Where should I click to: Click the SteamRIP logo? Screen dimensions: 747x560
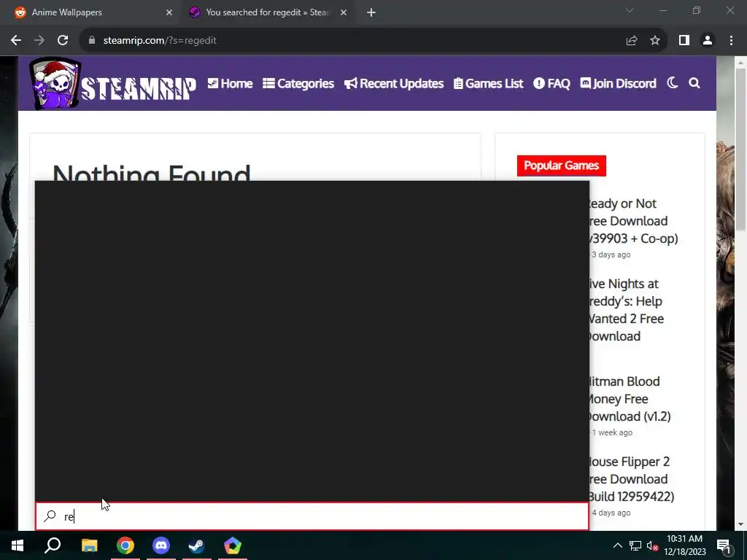[x=112, y=84]
